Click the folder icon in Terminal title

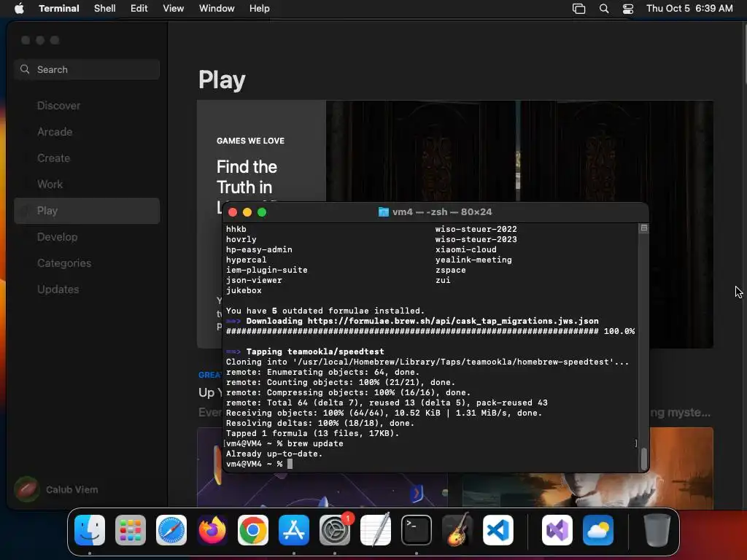click(x=383, y=212)
